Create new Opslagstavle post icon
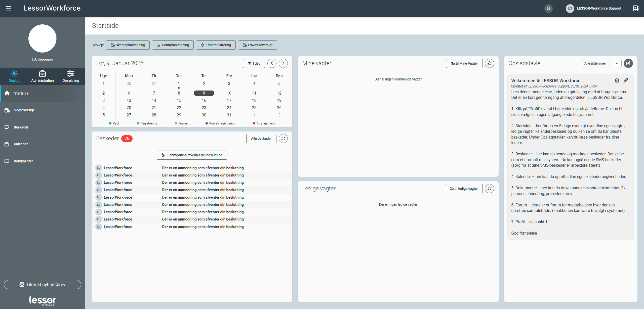 (x=628, y=63)
